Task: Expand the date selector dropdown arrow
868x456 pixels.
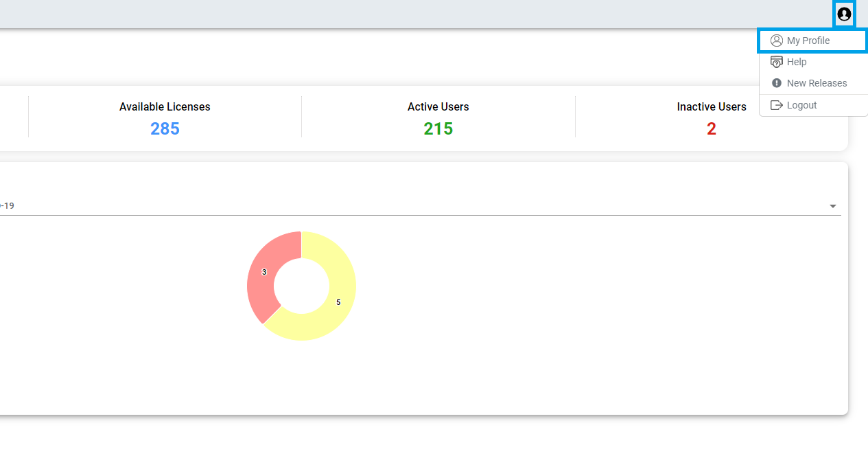Action: pos(833,206)
